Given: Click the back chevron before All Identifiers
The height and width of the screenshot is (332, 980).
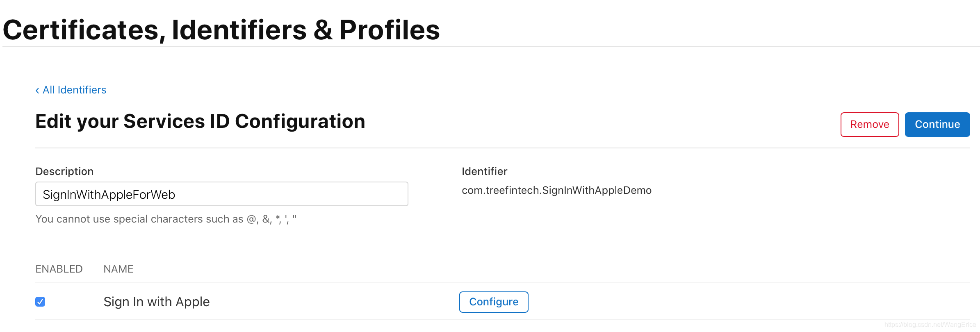Looking at the screenshot, I should tap(37, 91).
